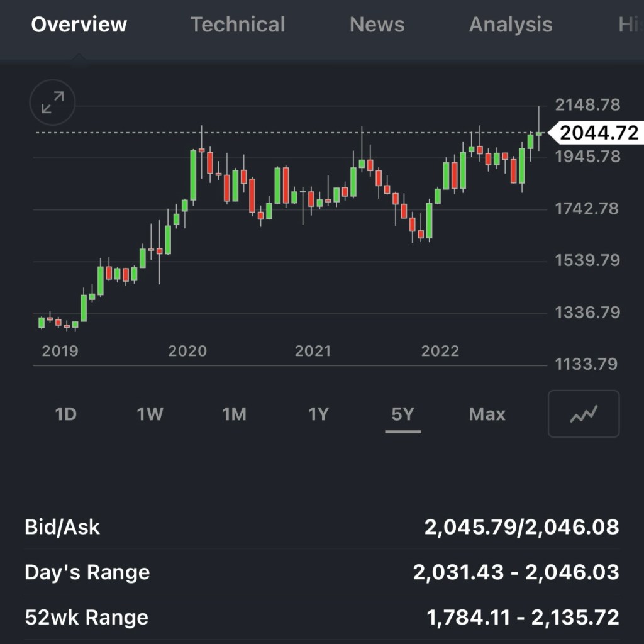Choose the 1M chart period
The height and width of the screenshot is (644, 644).
(x=234, y=414)
